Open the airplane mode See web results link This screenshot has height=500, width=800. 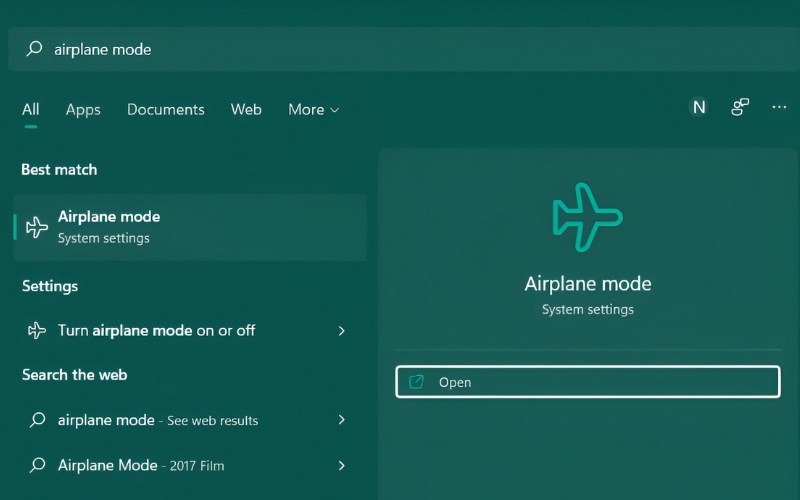pyautogui.click(x=158, y=420)
